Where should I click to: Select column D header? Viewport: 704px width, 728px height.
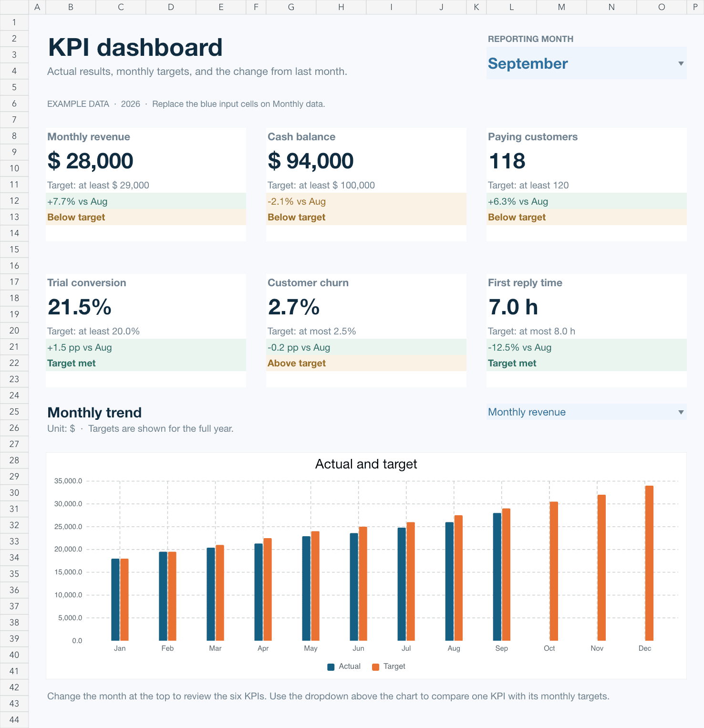point(171,7)
